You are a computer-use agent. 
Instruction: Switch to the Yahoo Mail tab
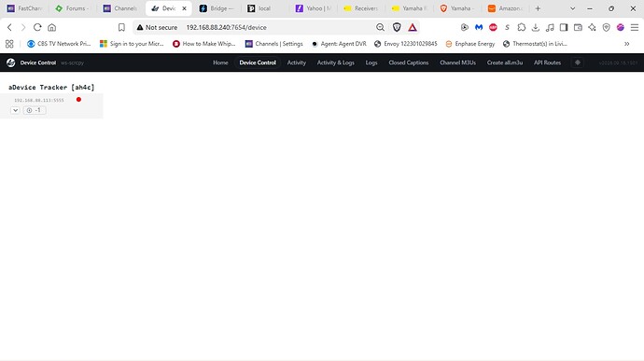click(x=313, y=8)
